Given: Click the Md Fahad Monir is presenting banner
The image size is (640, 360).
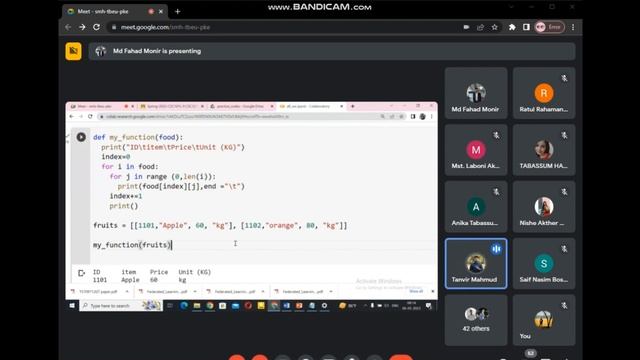Looking at the screenshot, I should (332, 51).
